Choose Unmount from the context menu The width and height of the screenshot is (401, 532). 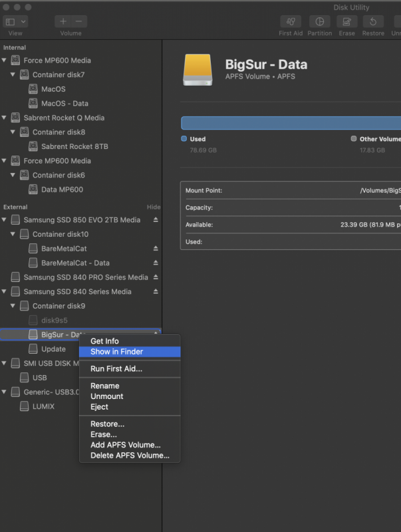130,396
